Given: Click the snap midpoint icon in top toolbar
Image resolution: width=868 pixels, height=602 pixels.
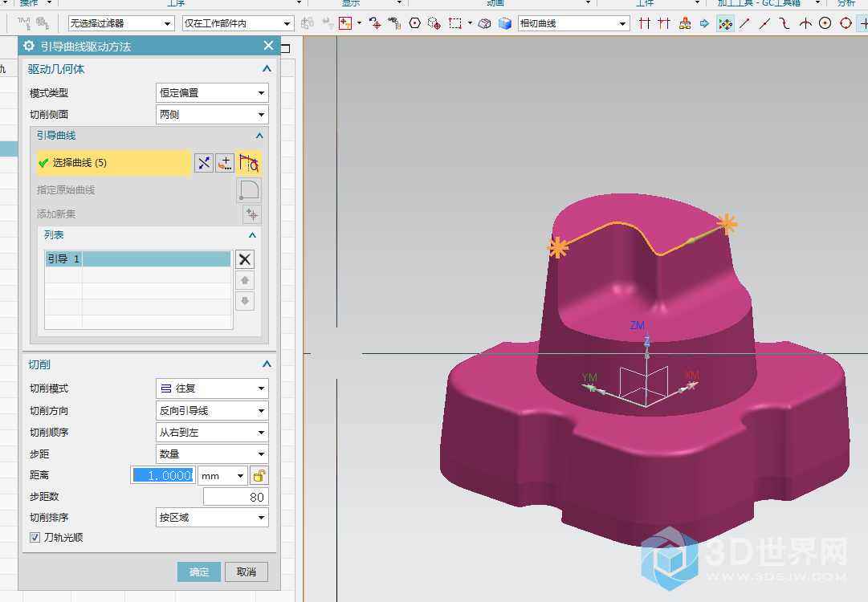Looking at the screenshot, I should pyautogui.click(x=765, y=23).
